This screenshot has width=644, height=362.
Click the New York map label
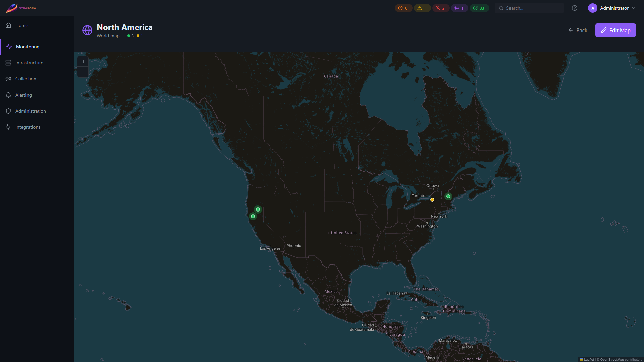pyautogui.click(x=439, y=216)
